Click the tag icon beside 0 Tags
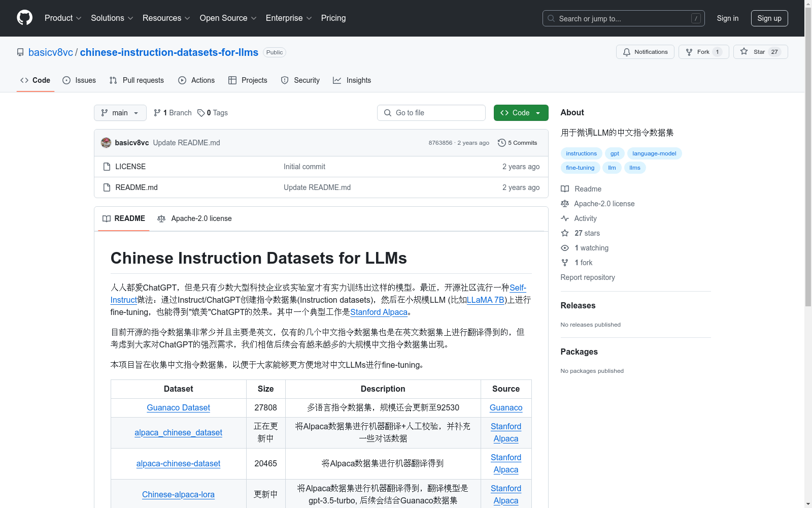Viewport: 812px width, 508px height. 201,113
